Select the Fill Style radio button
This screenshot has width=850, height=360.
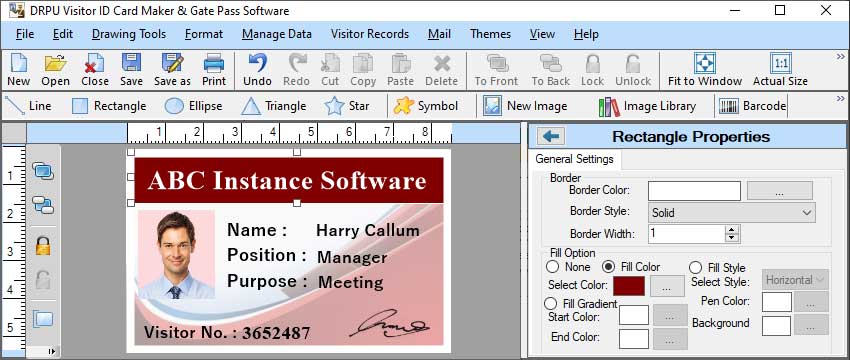(696, 267)
